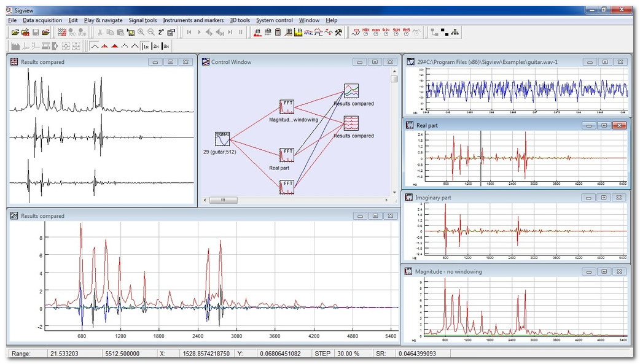Click the guitar.wav-1 signal window title
This screenshot has height=364, width=640.
tap(487, 62)
